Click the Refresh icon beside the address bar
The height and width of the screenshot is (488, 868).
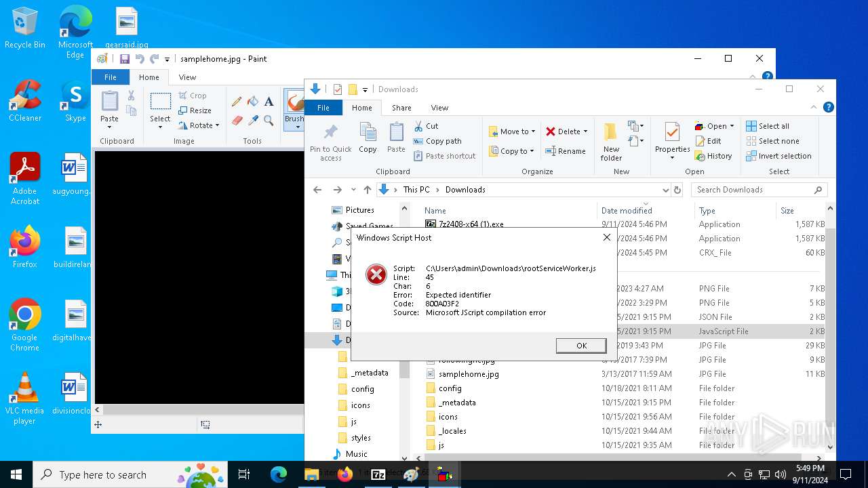(677, 190)
